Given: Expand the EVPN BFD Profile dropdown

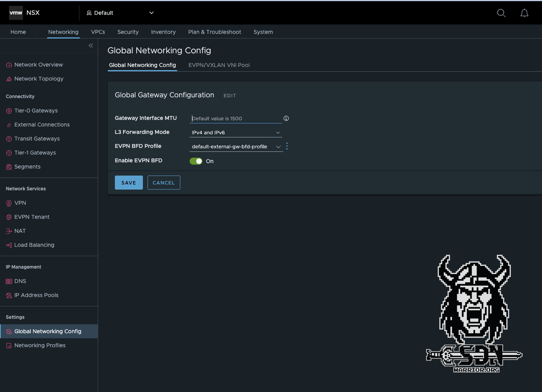Looking at the screenshot, I should (x=278, y=146).
